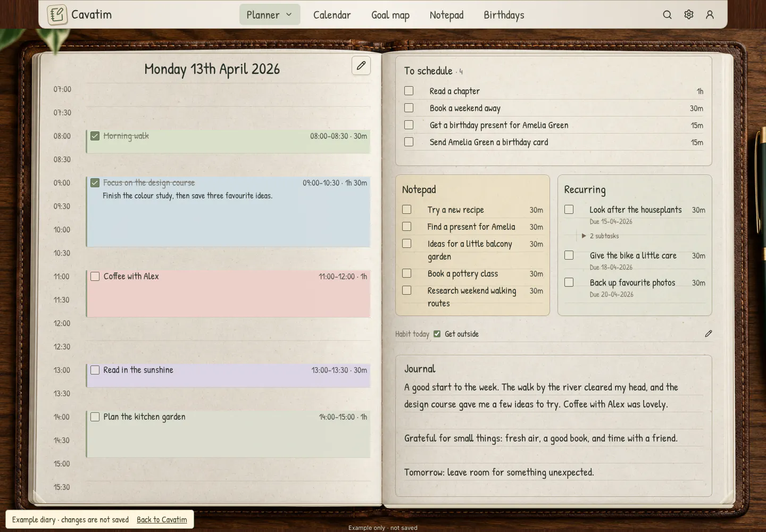Tick Research weekend walking routes
Screen dimensions: 766x532
click(406, 290)
